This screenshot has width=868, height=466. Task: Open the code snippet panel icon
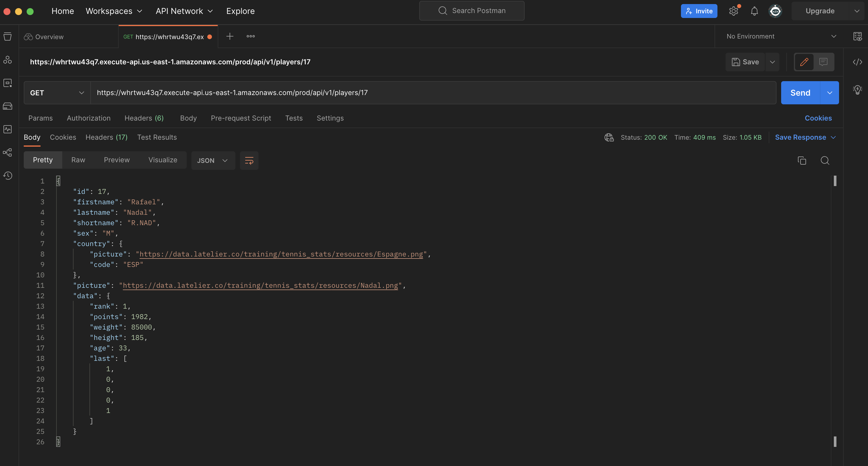tap(857, 62)
